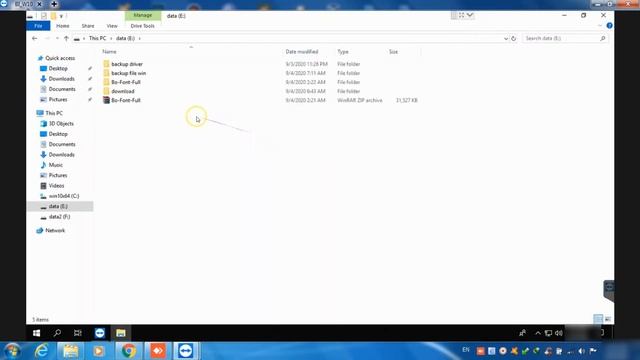640x360 pixels.
Task: Select the Bo-Font-Full WinRAR ZIP archive
Action: [x=126, y=100]
